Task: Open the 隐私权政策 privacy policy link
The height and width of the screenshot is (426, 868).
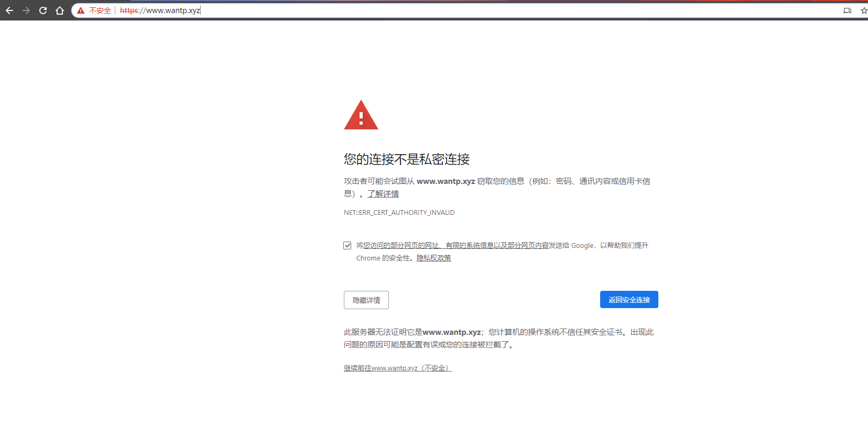Action: click(434, 258)
